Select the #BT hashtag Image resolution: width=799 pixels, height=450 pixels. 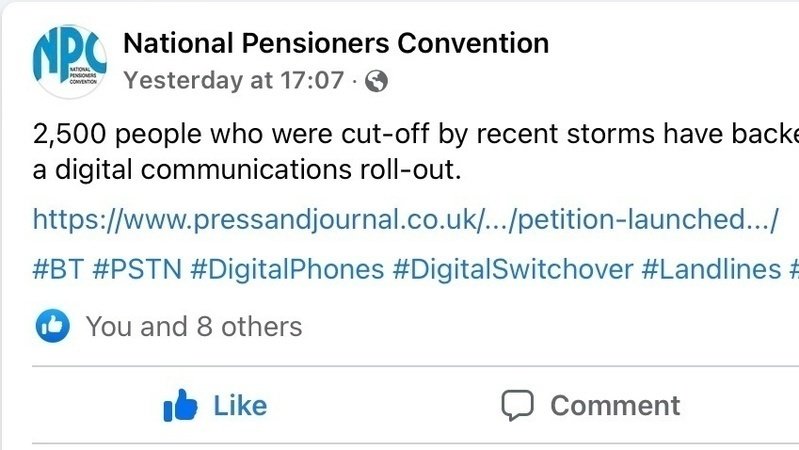56,269
